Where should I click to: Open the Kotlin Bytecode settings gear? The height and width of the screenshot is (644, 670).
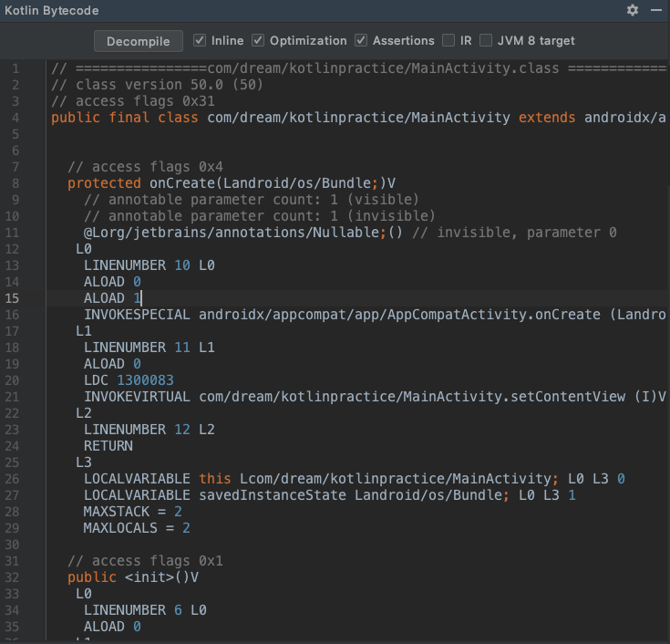pyautogui.click(x=633, y=10)
